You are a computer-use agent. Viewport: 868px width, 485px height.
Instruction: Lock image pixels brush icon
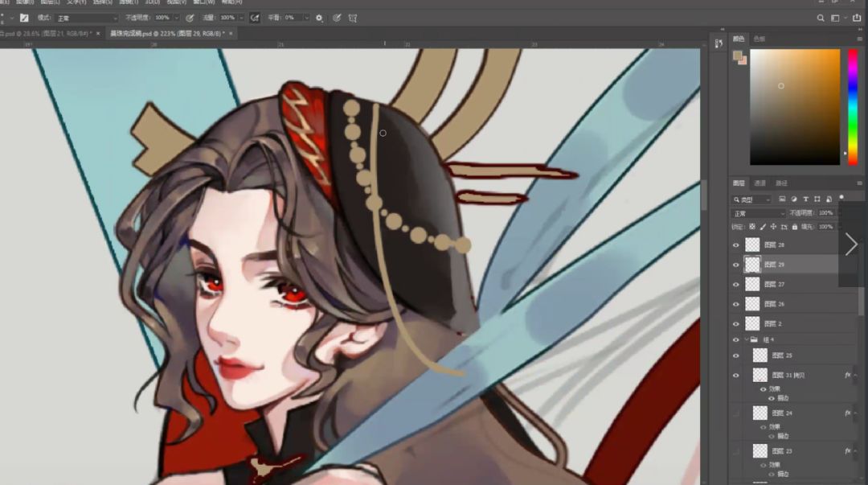point(763,227)
